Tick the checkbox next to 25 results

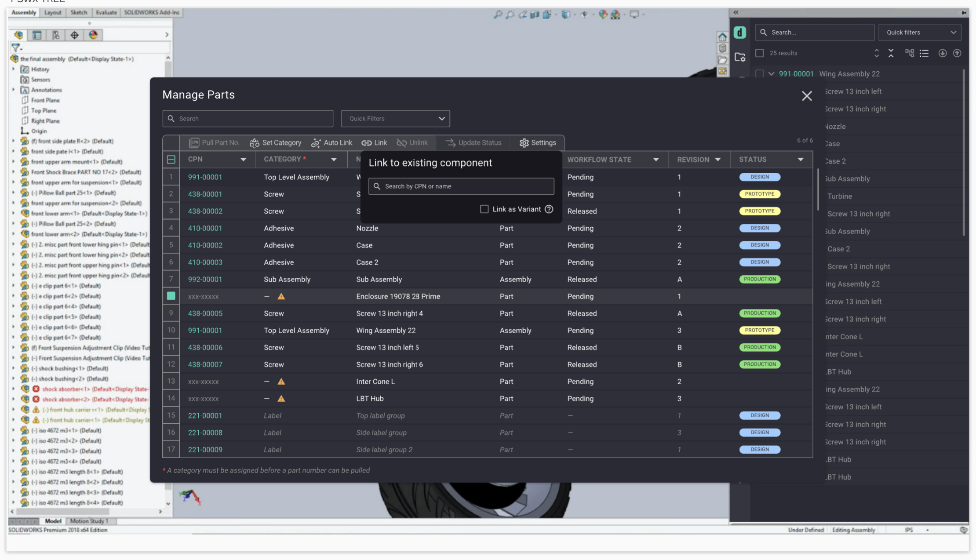pos(759,53)
